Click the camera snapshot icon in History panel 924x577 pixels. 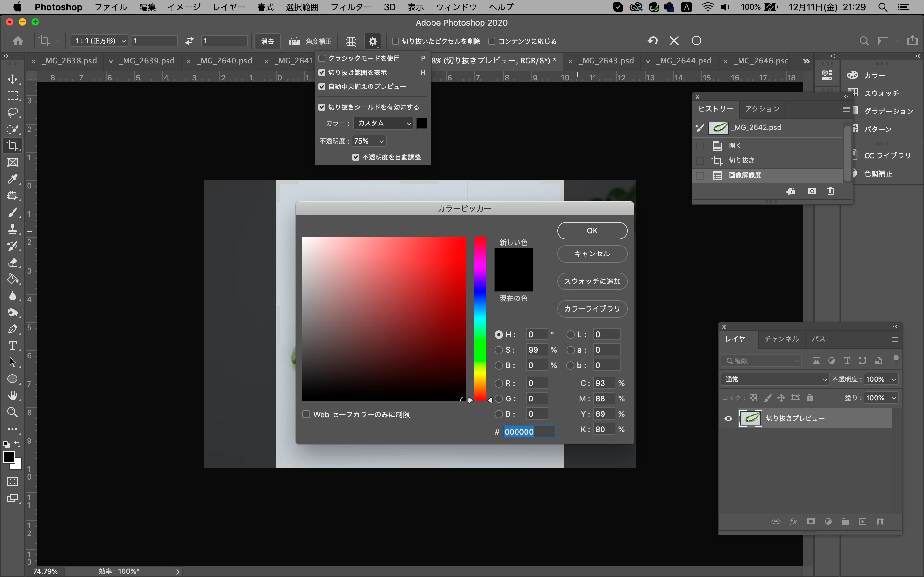click(812, 191)
